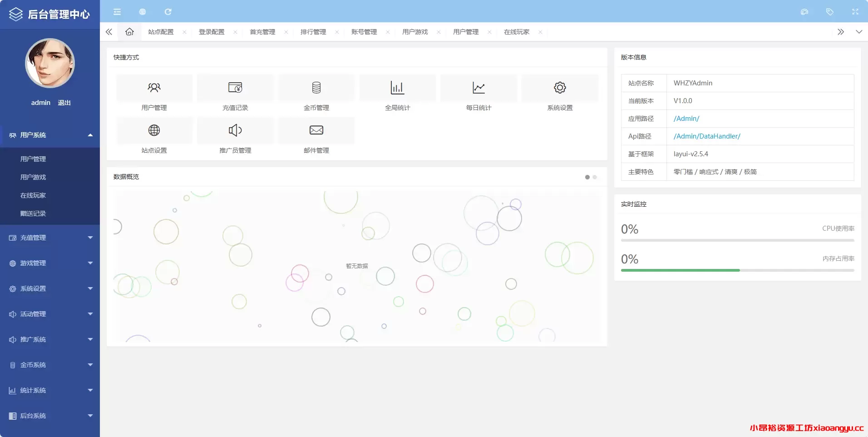Collapse the 用户系统 sidebar section
This screenshot has height=437, width=868.
pos(90,135)
